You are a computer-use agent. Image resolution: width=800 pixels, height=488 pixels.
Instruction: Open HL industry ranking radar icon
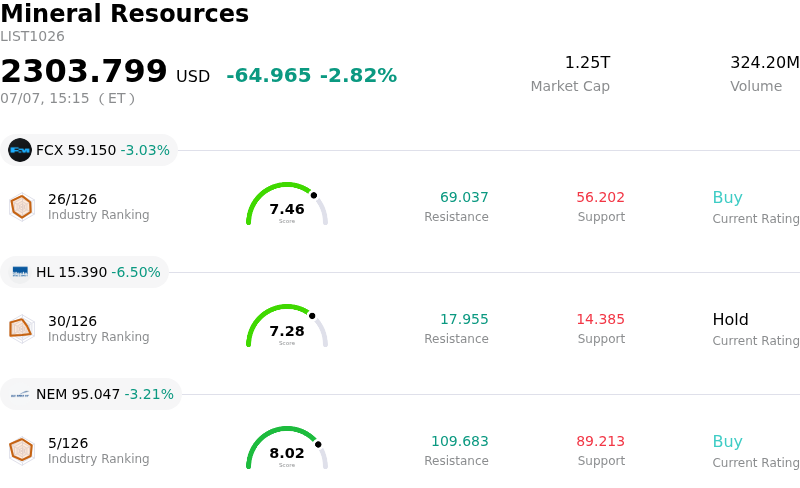coord(22,329)
